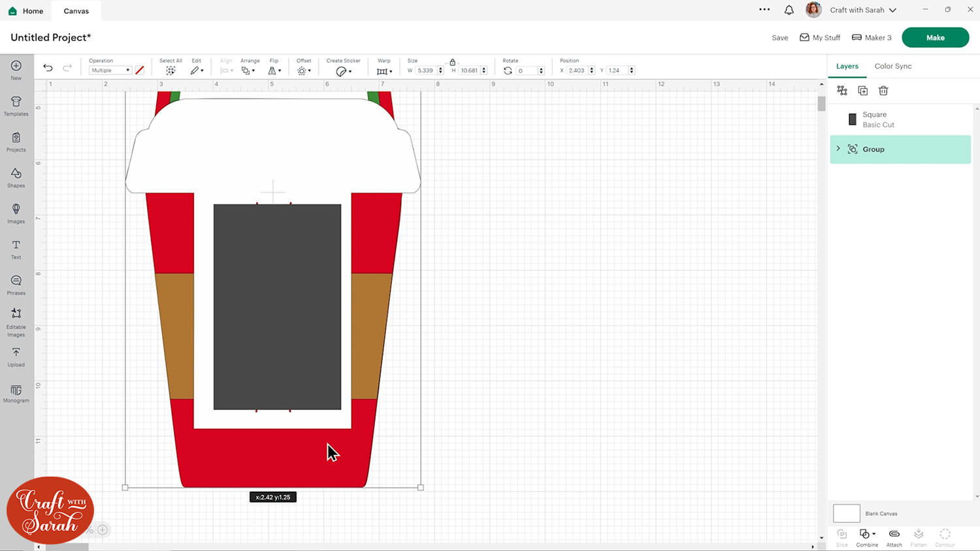
Task: Delete layer using the trash icon
Action: coord(883,91)
